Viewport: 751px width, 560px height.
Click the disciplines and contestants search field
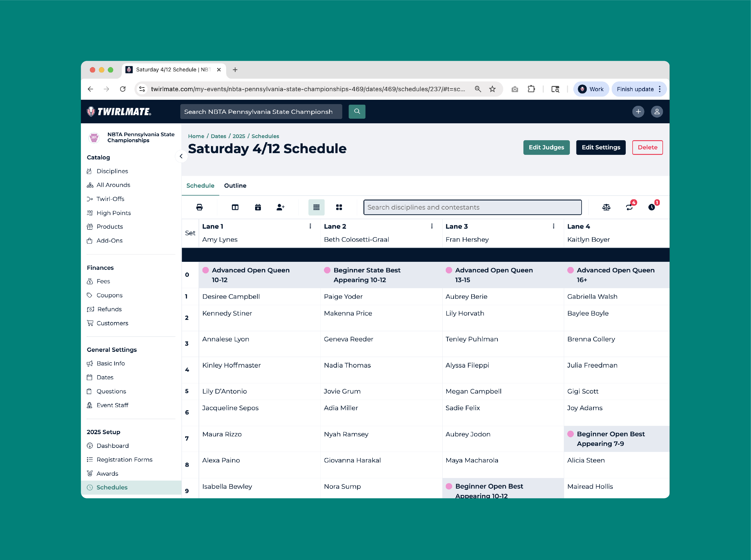472,207
